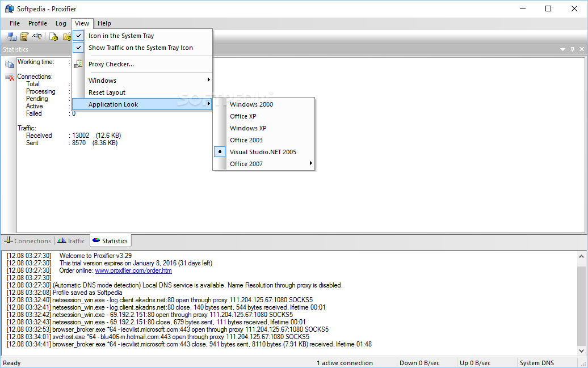Click the document-with-gear toolbar icon
Image resolution: width=588 pixels, height=368 pixels.
[x=53, y=37]
